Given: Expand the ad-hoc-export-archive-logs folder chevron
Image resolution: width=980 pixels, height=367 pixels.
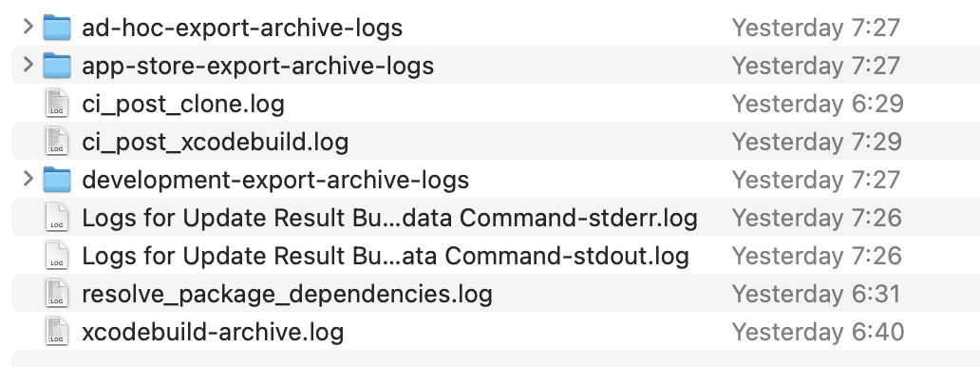Looking at the screenshot, I should pos(28,27).
